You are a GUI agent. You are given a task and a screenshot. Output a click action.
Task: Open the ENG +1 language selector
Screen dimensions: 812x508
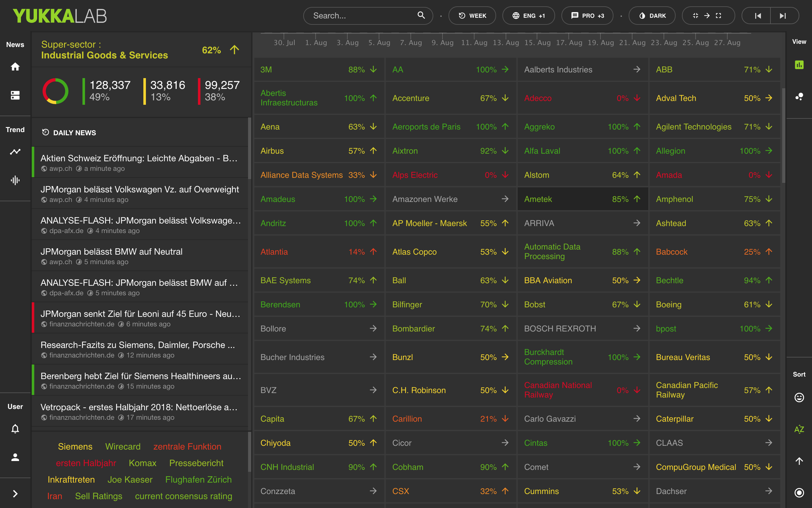tap(528, 16)
